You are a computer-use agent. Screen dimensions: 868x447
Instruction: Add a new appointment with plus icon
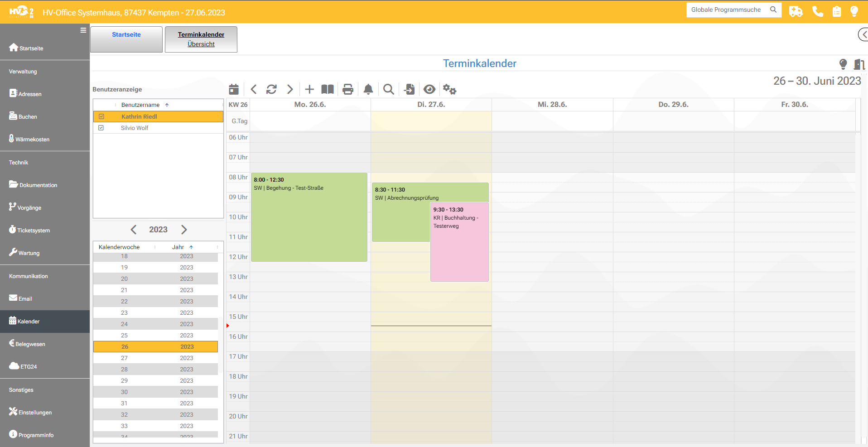[x=309, y=89]
